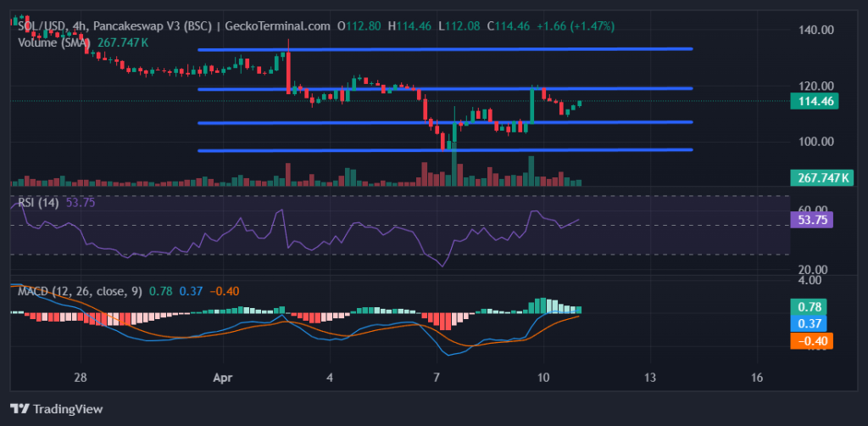The width and height of the screenshot is (868, 426).
Task: Select the RSI (14) indicator legend
Action: (x=39, y=203)
